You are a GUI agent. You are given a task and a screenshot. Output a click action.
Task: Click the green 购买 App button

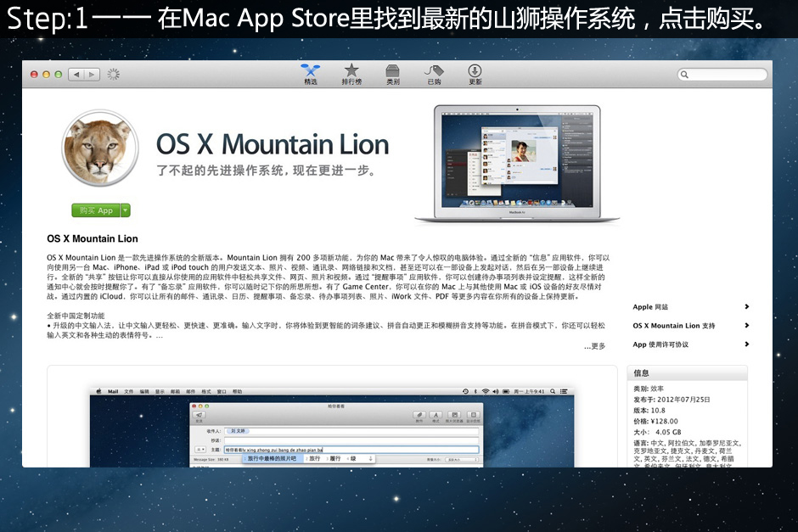pos(96,210)
